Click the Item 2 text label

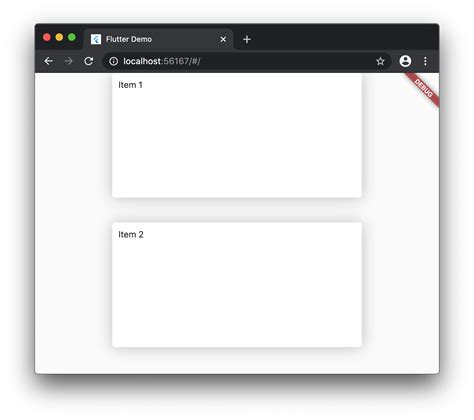(131, 235)
